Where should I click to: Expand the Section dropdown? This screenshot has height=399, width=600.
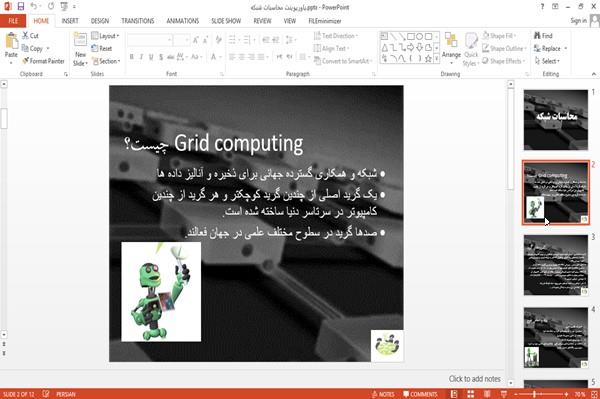[x=106, y=61]
